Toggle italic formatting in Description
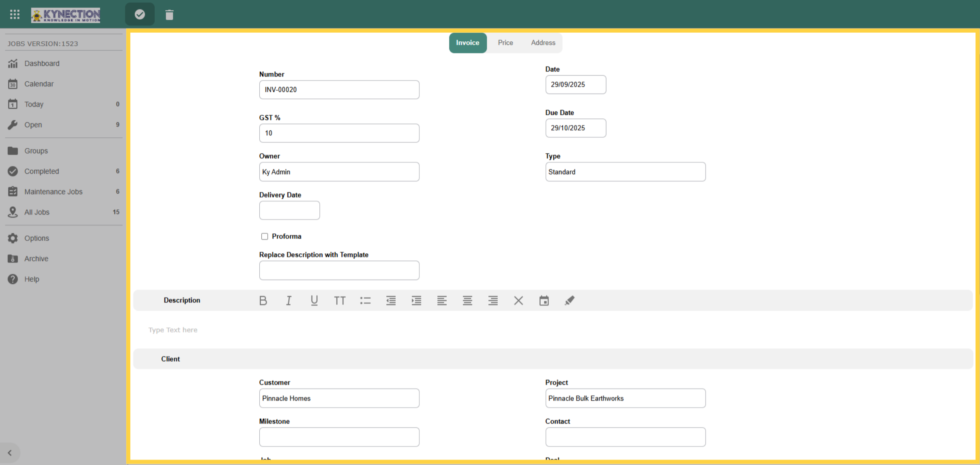980x465 pixels. click(289, 301)
